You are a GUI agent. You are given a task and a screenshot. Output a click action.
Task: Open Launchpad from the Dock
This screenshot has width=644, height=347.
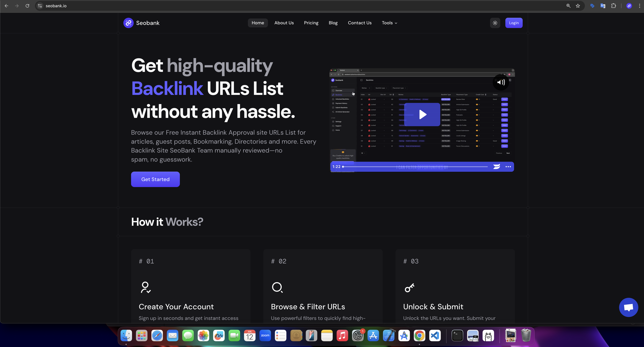pyautogui.click(x=142, y=335)
